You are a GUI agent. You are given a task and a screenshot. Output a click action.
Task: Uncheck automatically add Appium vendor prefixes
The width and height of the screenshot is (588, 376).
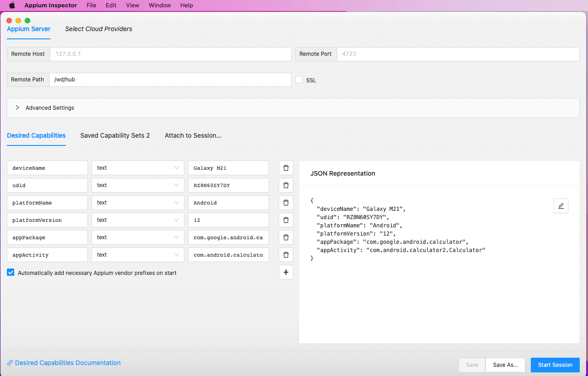click(11, 273)
